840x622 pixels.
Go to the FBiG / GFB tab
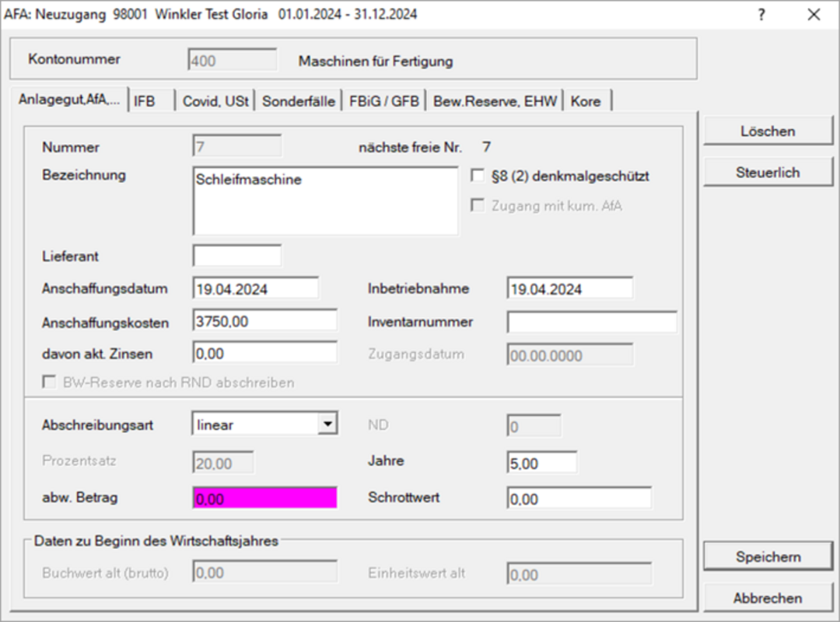[x=384, y=101]
